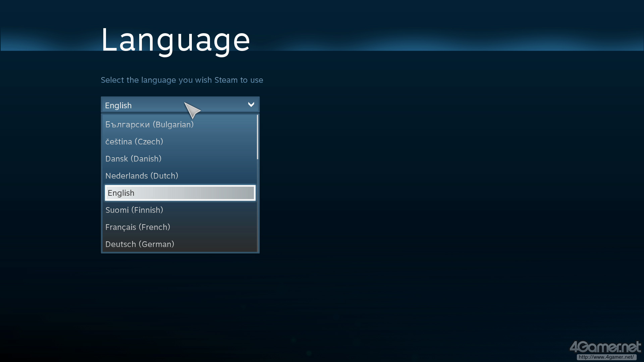Open the http://www.4gamer.net/ link
Image resolution: width=644 pixels, height=362 pixels.
click(x=606, y=357)
